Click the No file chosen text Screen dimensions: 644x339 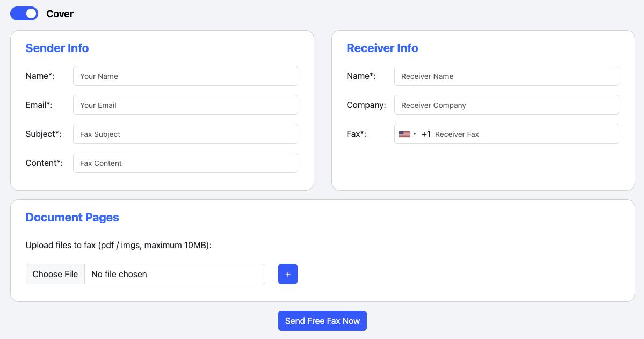pyautogui.click(x=119, y=274)
